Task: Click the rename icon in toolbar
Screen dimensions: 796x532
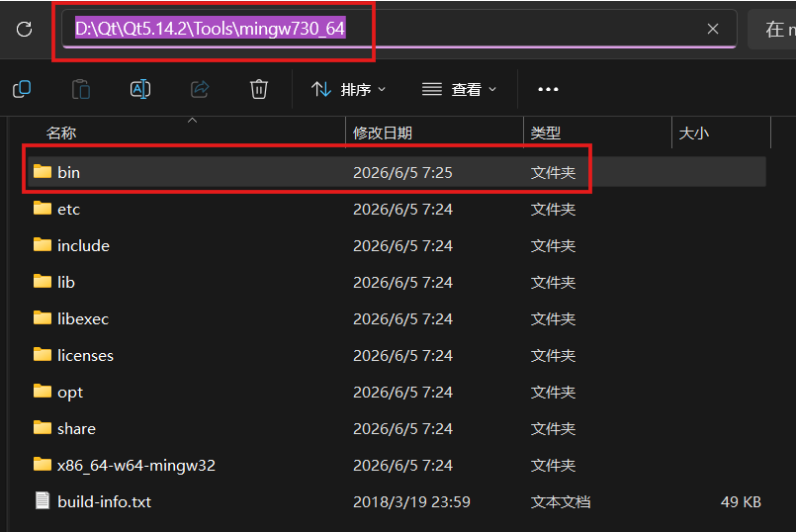Action: (140, 89)
